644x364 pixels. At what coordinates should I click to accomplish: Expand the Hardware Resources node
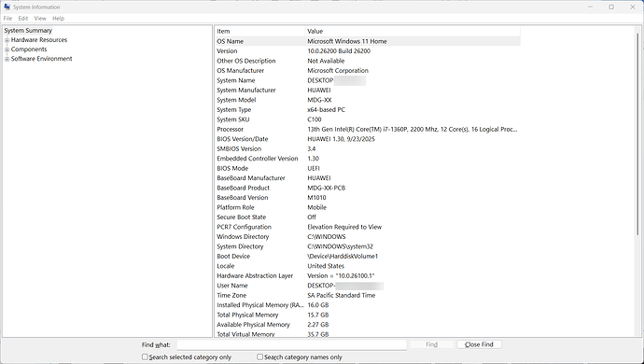point(7,40)
